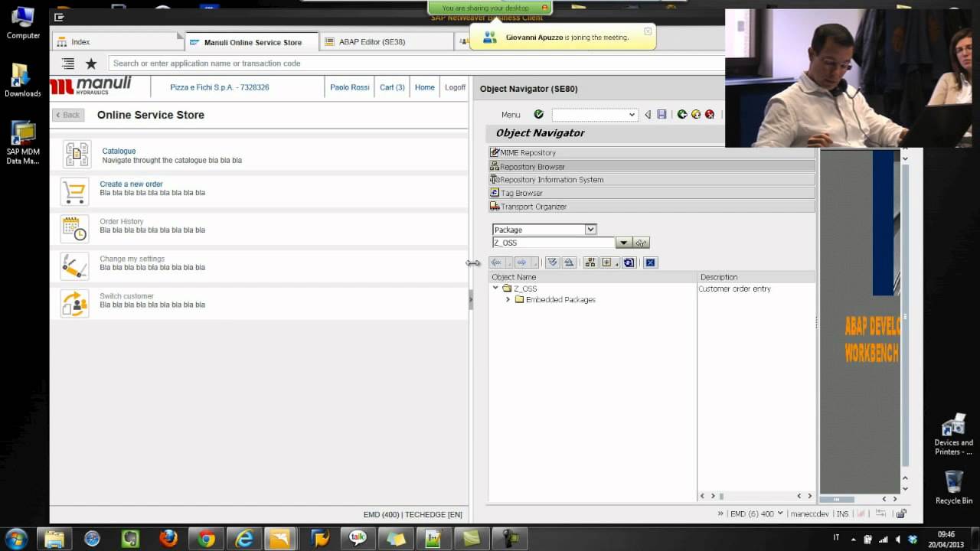The width and height of the screenshot is (980, 551).
Task: Expand the status bar chevron before EMD (6)
Action: point(720,514)
